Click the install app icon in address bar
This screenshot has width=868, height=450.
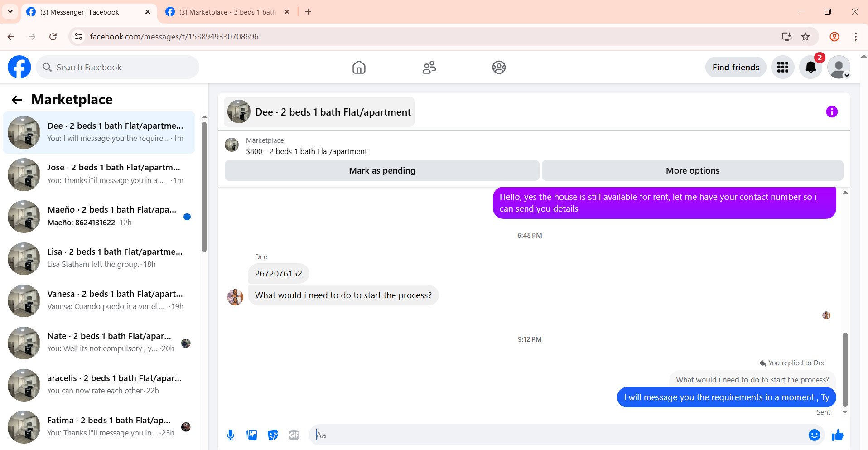(x=786, y=37)
